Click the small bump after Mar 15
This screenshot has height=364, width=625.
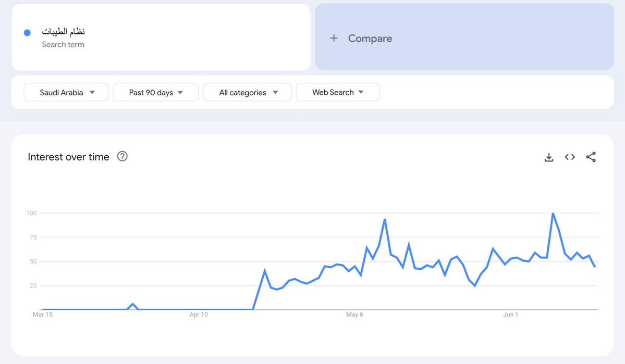coord(133,304)
